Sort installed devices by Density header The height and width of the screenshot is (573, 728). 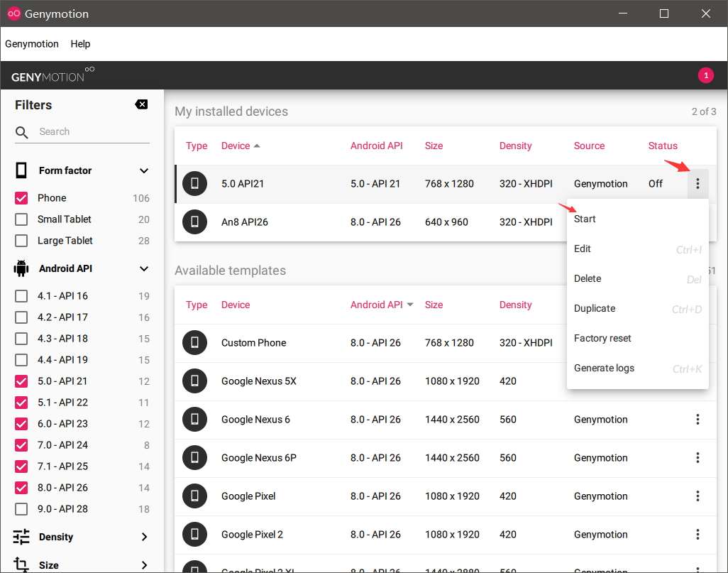[515, 146]
